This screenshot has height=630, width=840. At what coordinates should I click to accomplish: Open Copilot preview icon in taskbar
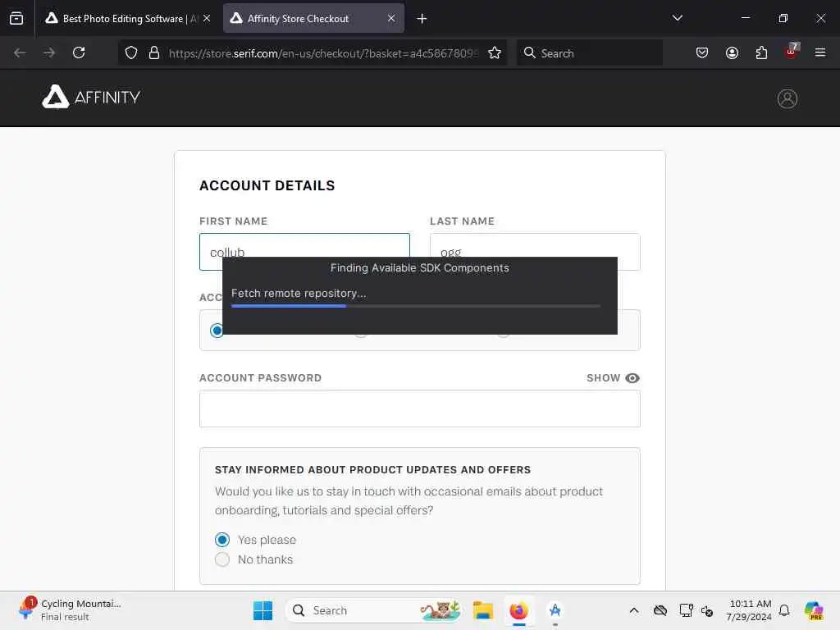pos(813,610)
